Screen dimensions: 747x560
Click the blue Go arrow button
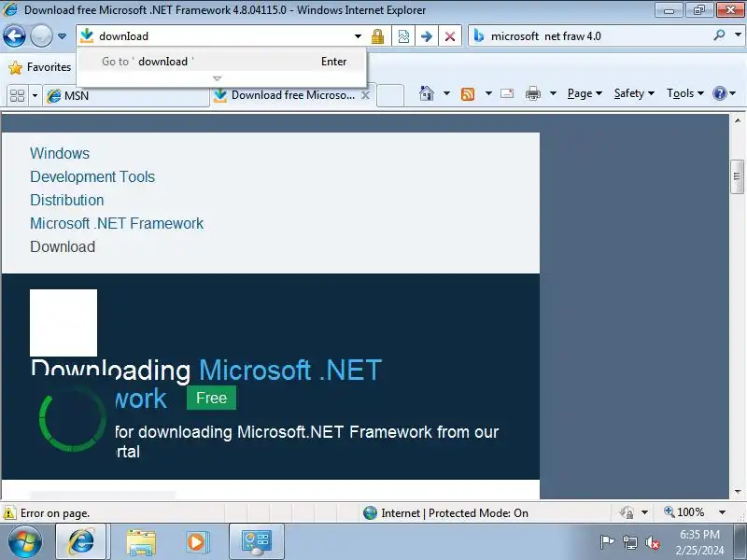tap(427, 36)
